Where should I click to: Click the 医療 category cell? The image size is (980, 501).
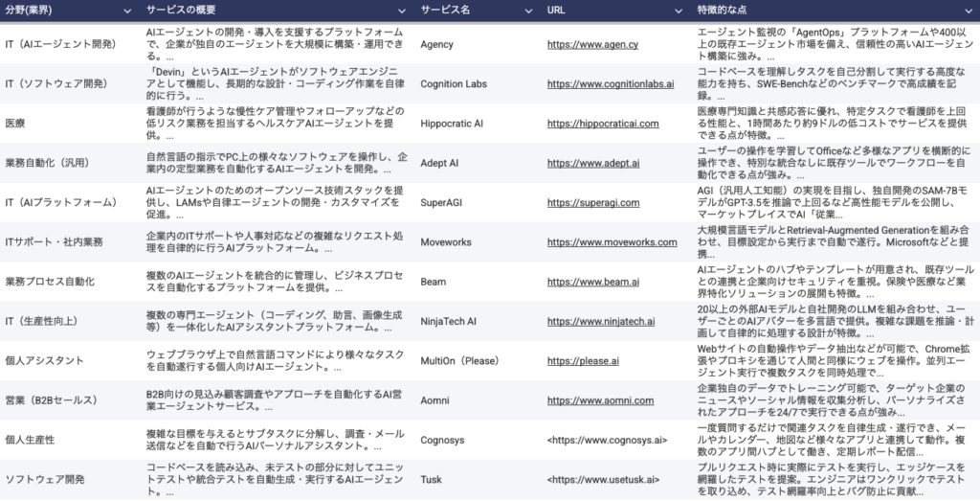pos(17,124)
